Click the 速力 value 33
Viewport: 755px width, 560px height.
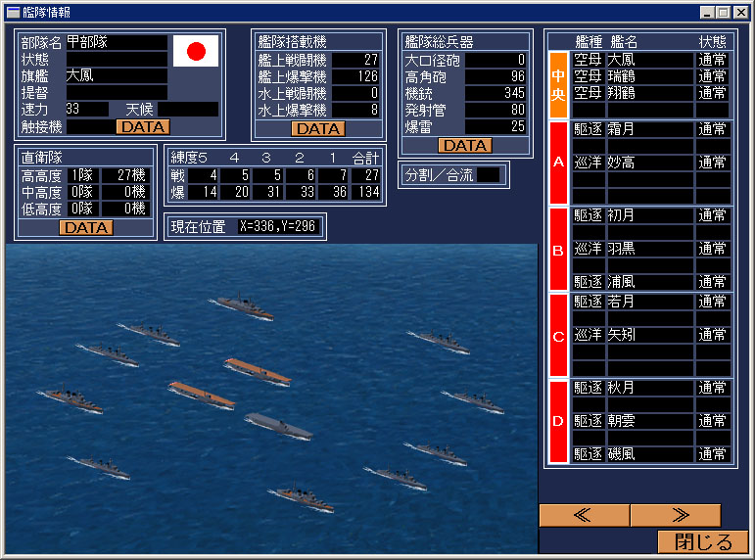[87, 109]
